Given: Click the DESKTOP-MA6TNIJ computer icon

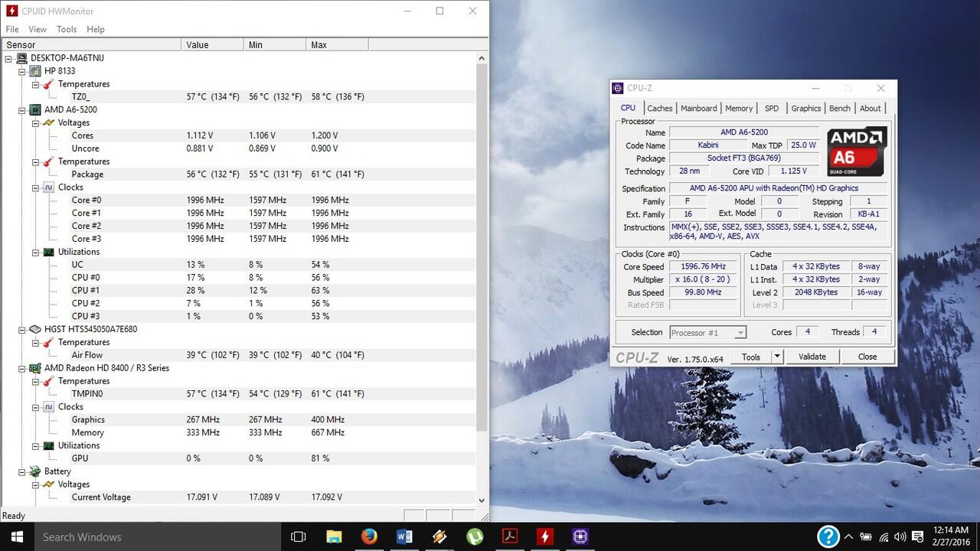Looking at the screenshot, I should [22, 58].
